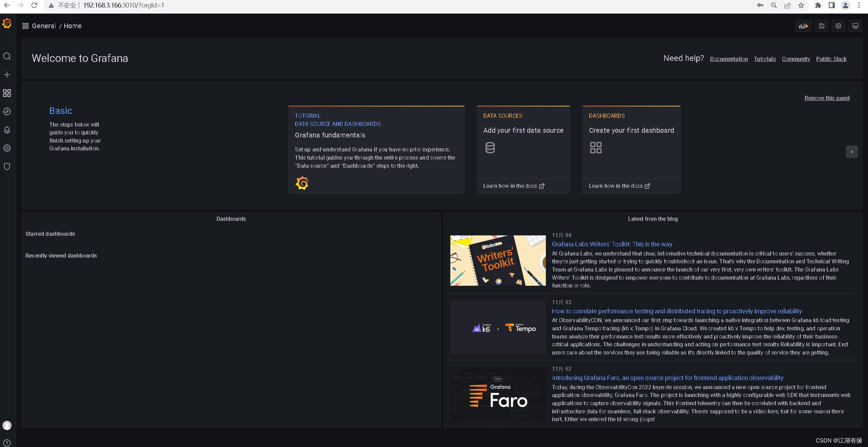Open Learn how in docs under Dashboards
The image size is (868, 447).
(619, 186)
